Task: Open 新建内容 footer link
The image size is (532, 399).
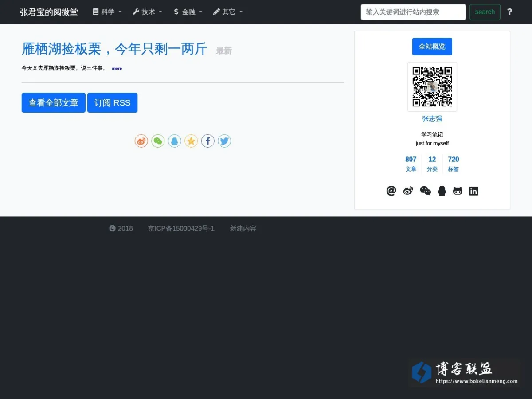Action: coord(243,228)
